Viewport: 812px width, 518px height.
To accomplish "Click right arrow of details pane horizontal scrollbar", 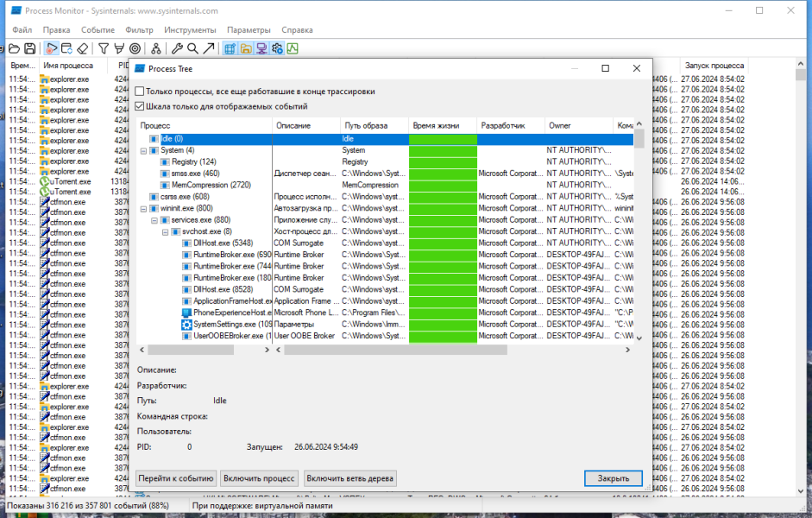I will coord(627,350).
